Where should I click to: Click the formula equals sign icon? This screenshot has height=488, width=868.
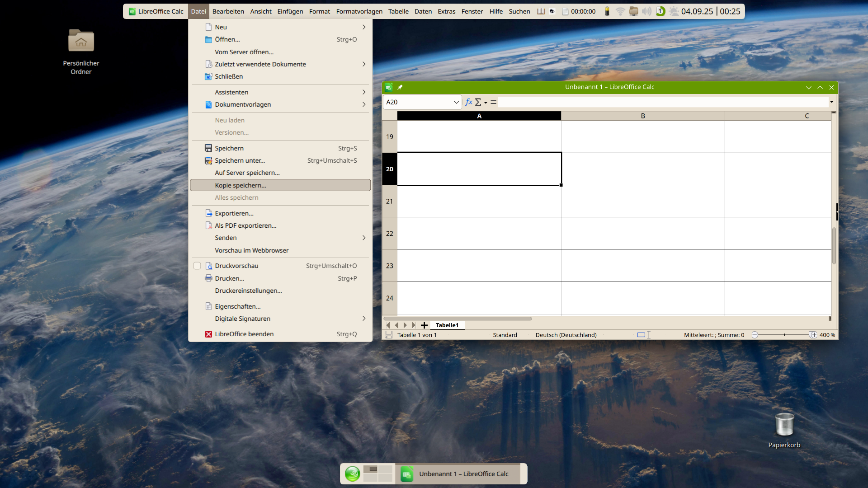493,102
